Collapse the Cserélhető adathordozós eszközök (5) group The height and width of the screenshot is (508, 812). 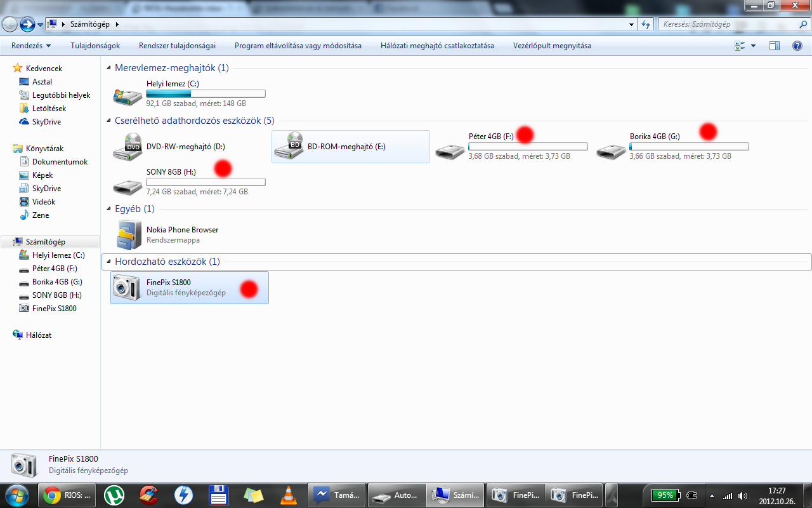(108, 121)
